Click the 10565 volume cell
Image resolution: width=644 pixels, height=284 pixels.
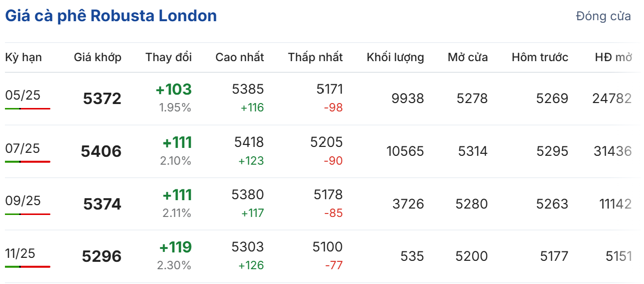(x=405, y=151)
